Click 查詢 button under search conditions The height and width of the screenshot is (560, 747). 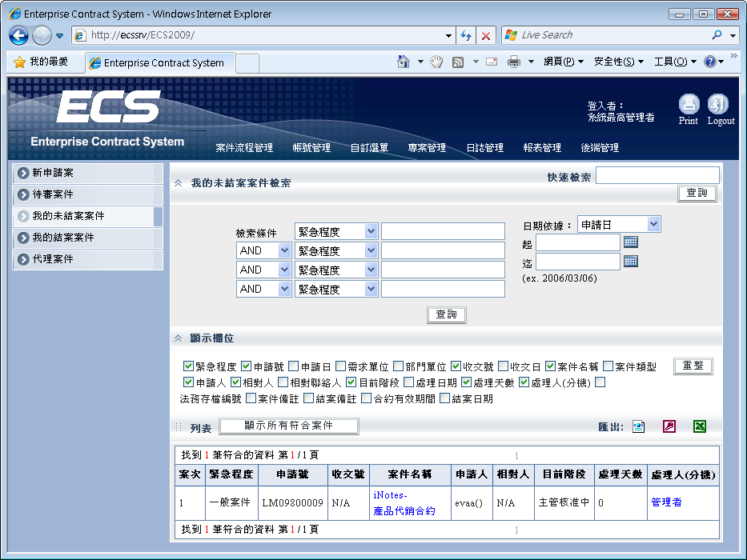tap(447, 314)
